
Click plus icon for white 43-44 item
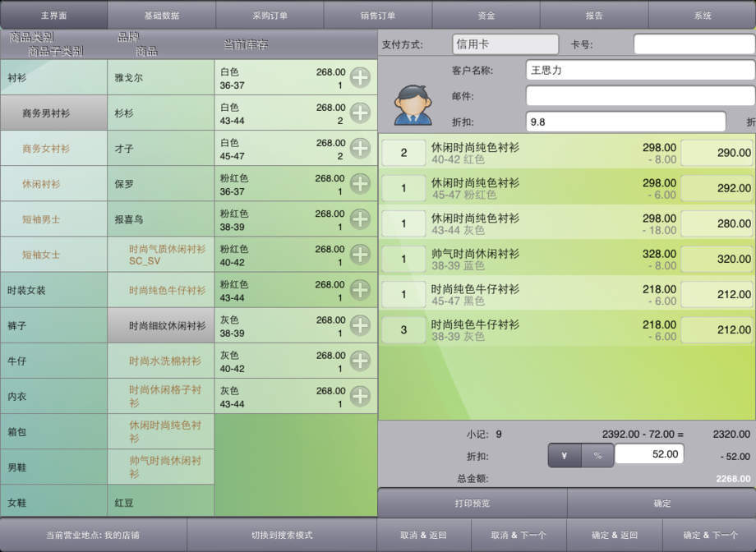(x=360, y=113)
